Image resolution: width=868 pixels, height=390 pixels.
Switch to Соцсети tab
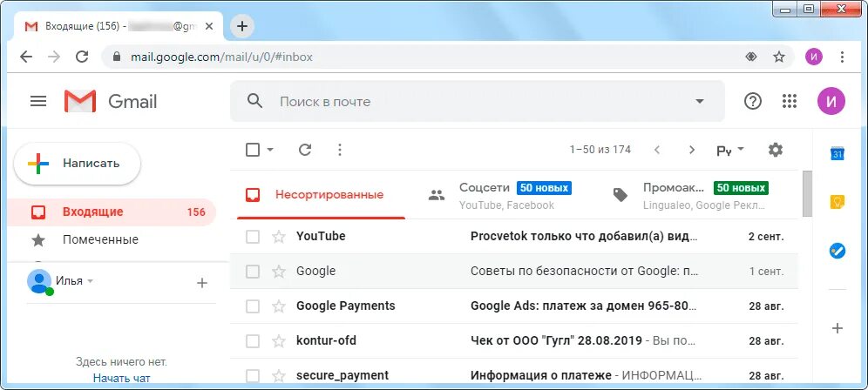(504, 195)
